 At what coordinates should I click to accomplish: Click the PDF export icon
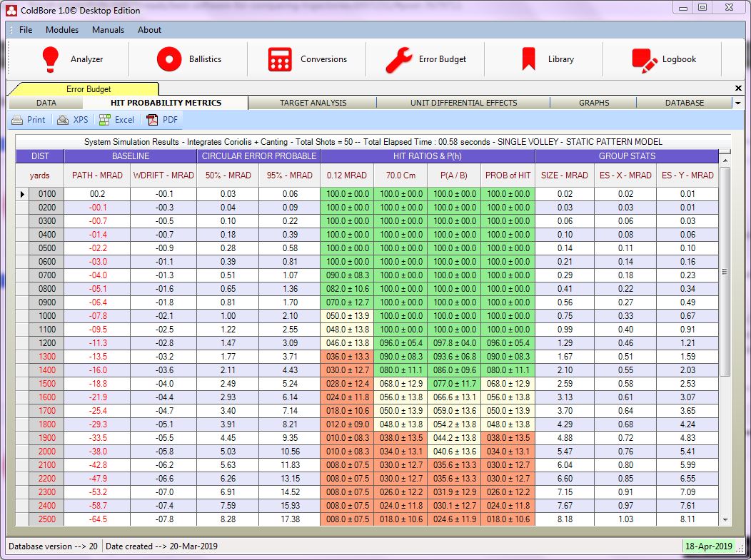coord(152,120)
